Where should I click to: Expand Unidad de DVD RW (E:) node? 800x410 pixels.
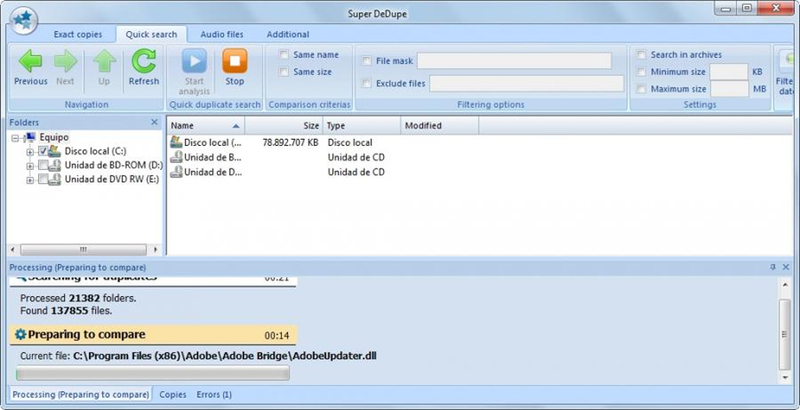(x=30, y=180)
